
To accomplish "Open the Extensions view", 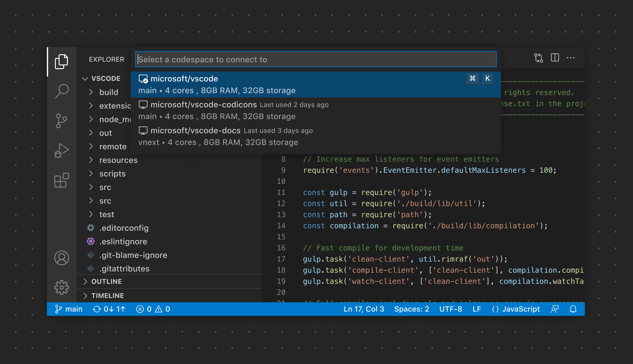I will tap(62, 180).
